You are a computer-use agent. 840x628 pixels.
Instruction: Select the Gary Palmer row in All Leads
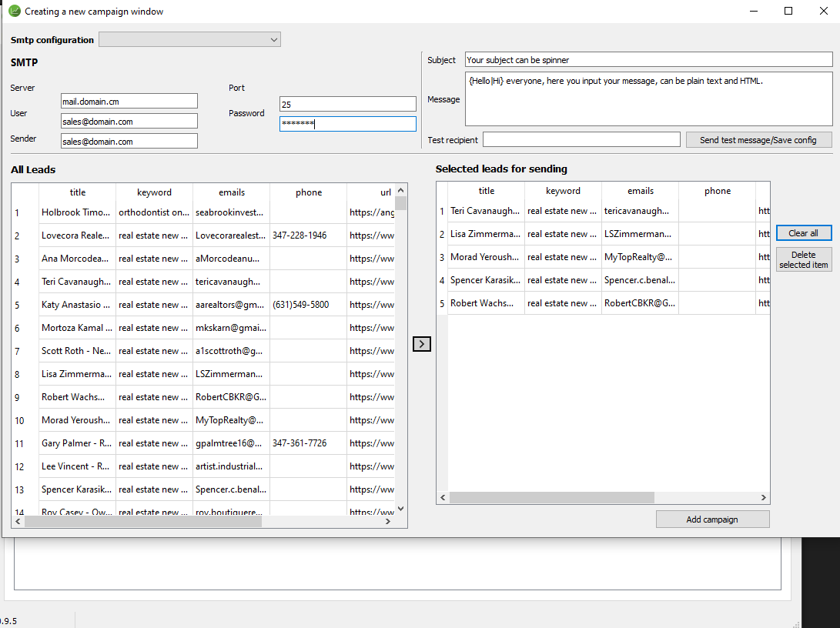(77, 443)
